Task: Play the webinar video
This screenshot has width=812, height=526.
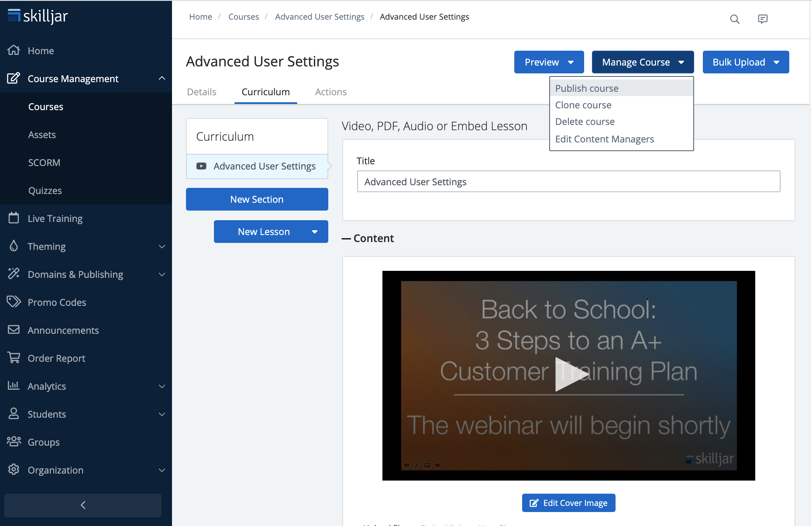Action: [568, 375]
